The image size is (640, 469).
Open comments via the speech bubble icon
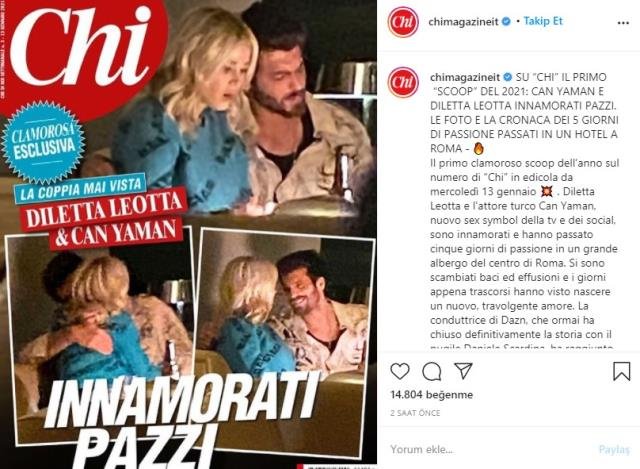[431, 371]
